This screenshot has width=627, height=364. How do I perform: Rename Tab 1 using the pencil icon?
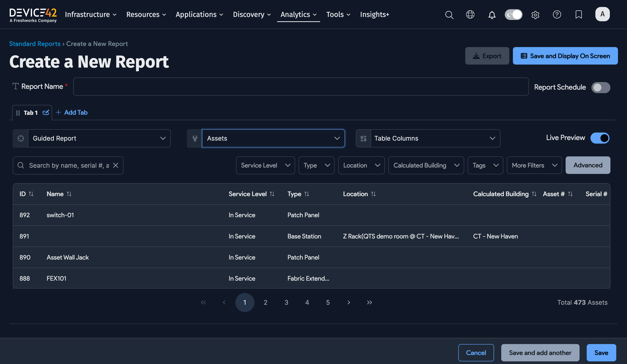[46, 112]
